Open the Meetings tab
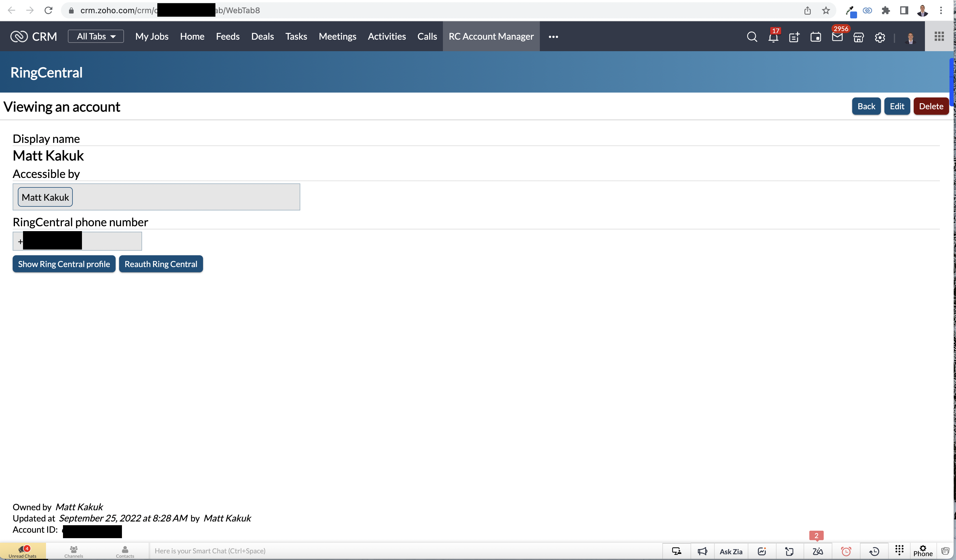This screenshot has height=560, width=956. [337, 37]
